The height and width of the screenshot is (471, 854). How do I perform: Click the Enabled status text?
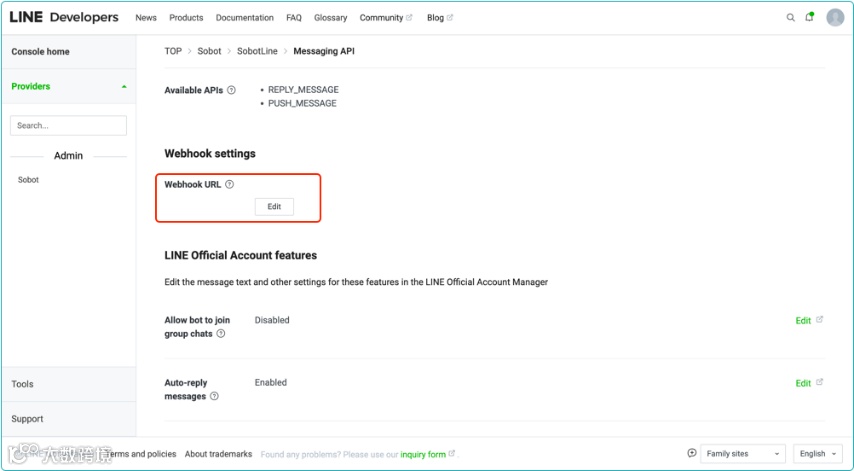pyautogui.click(x=271, y=383)
